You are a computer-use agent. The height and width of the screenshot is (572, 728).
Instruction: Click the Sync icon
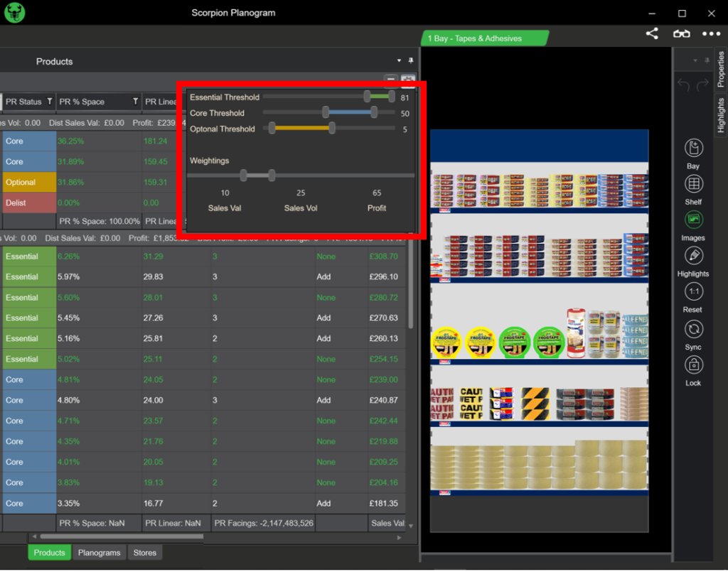[x=693, y=329]
